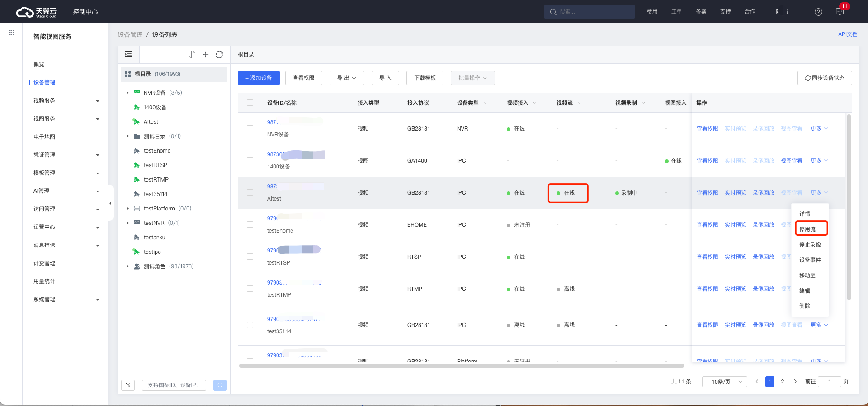
Task: Click the State Cloud logo
Action: coord(36,12)
